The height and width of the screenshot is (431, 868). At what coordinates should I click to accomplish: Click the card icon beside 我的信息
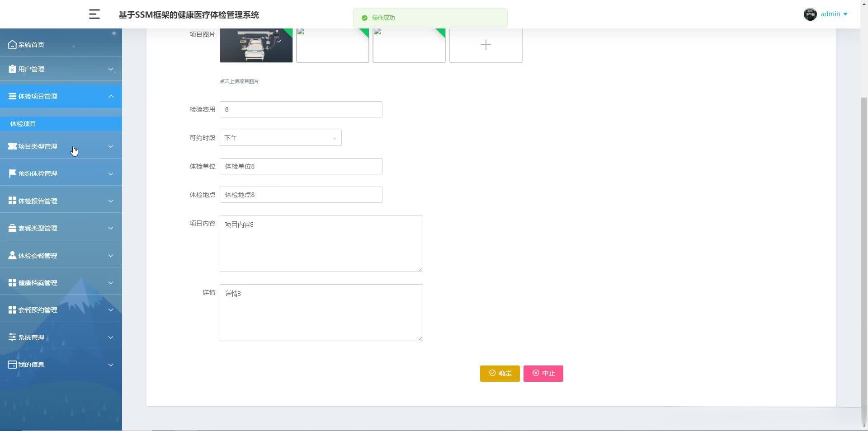[x=12, y=365]
